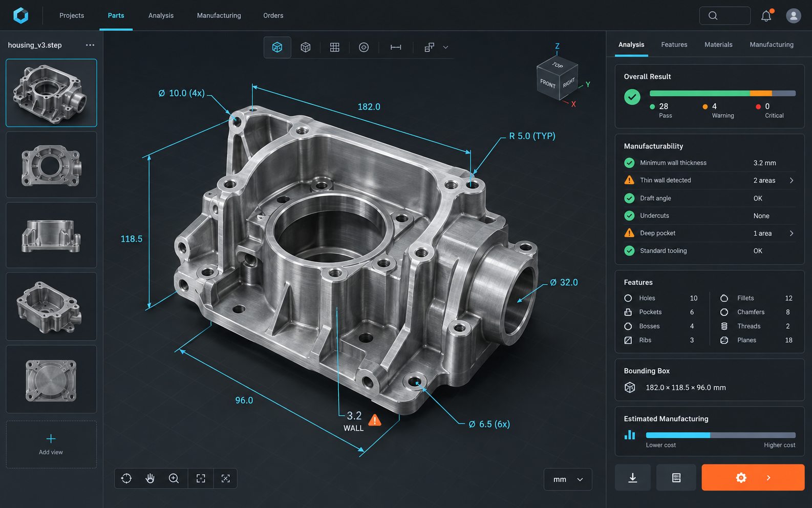Toggle the grid display icon
This screenshot has width=812, height=508.
[x=335, y=47]
